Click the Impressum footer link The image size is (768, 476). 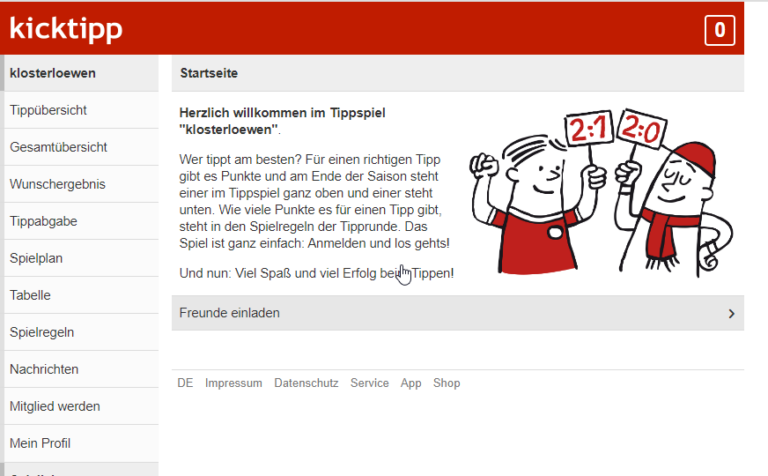(234, 383)
